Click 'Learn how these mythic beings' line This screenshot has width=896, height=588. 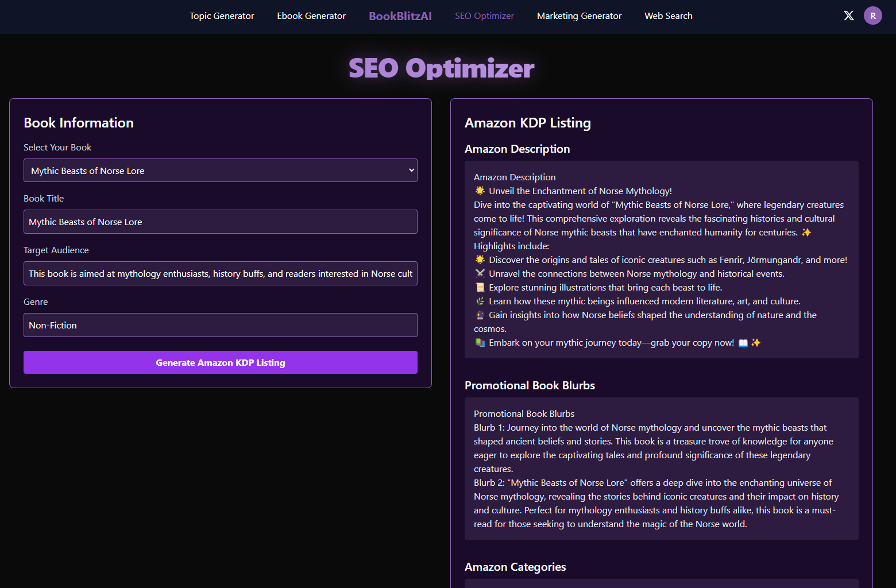pyautogui.click(x=638, y=301)
